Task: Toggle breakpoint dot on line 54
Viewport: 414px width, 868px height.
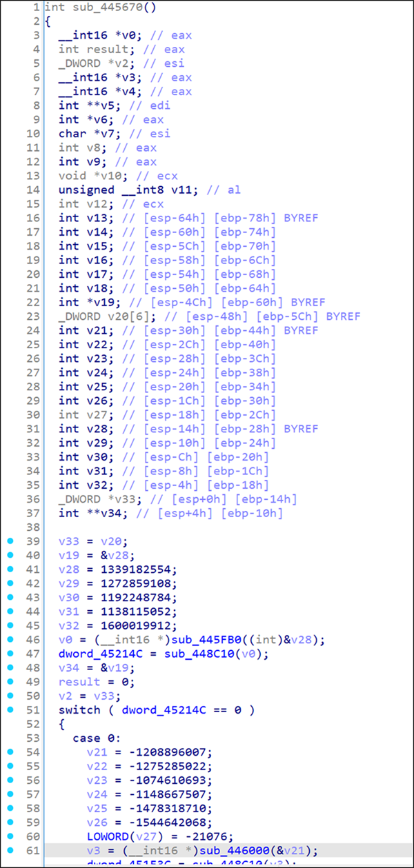Action: pyautogui.click(x=10, y=752)
